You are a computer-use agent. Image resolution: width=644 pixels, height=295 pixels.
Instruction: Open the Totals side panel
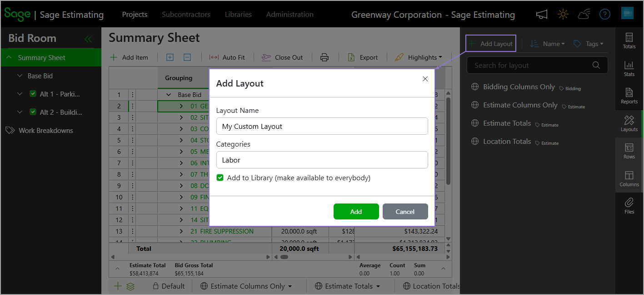tap(629, 41)
